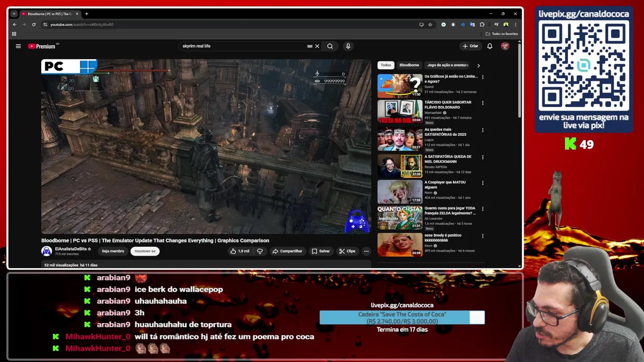Open options menu for esse Breely video
This screenshot has height=362, width=644.
[x=482, y=235]
